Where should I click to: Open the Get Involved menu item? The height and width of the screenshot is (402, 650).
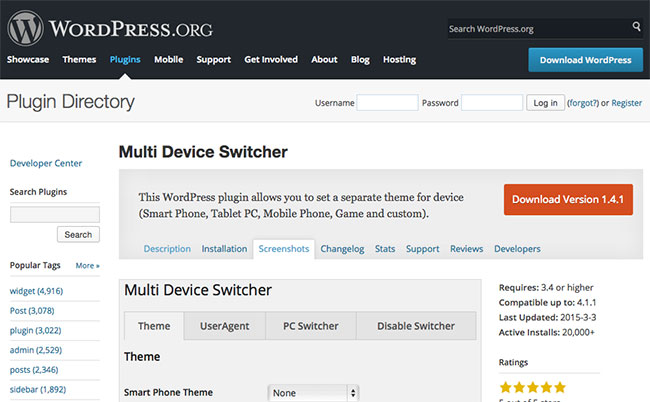point(271,60)
